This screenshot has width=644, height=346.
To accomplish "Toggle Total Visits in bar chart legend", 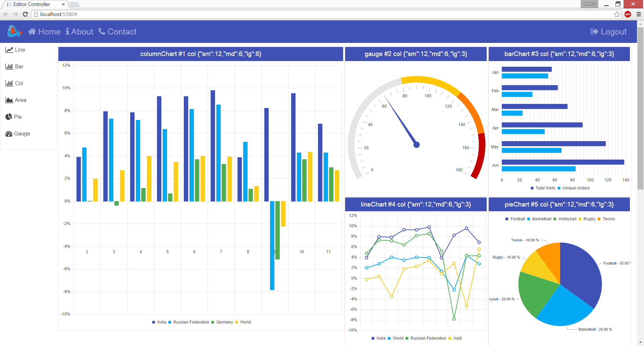I will [543, 188].
